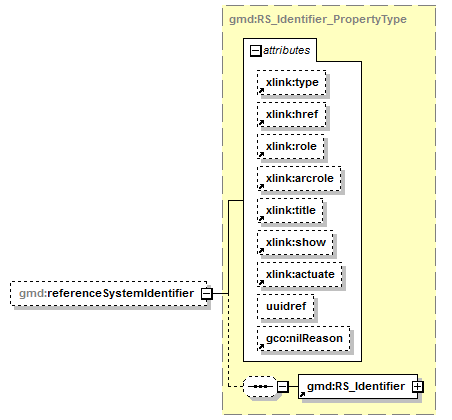Click the gmd:referenceSystemIdentifier element box
This screenshot has width=452, height=420.
coord(109,294)
